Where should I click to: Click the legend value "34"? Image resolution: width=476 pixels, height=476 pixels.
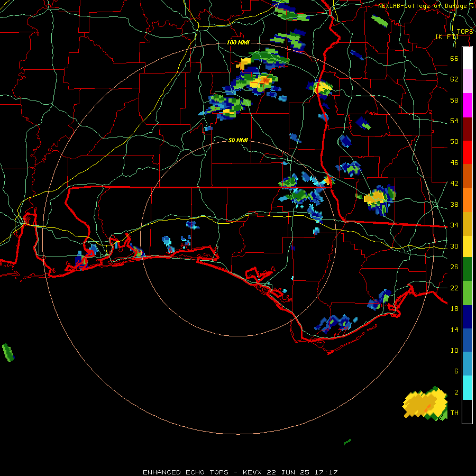click(x=454, y=225)
